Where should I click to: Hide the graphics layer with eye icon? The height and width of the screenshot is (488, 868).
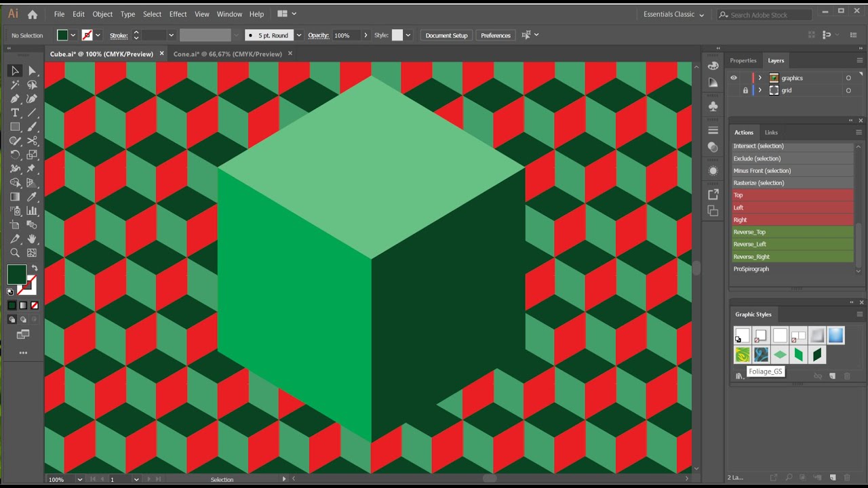pos(733,78)
